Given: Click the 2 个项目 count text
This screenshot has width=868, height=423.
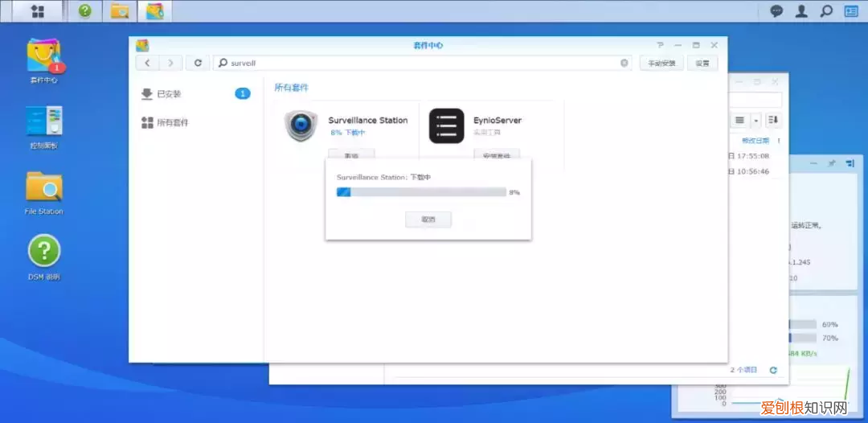Looking at the screenshot, I should (x=743, y=370).
